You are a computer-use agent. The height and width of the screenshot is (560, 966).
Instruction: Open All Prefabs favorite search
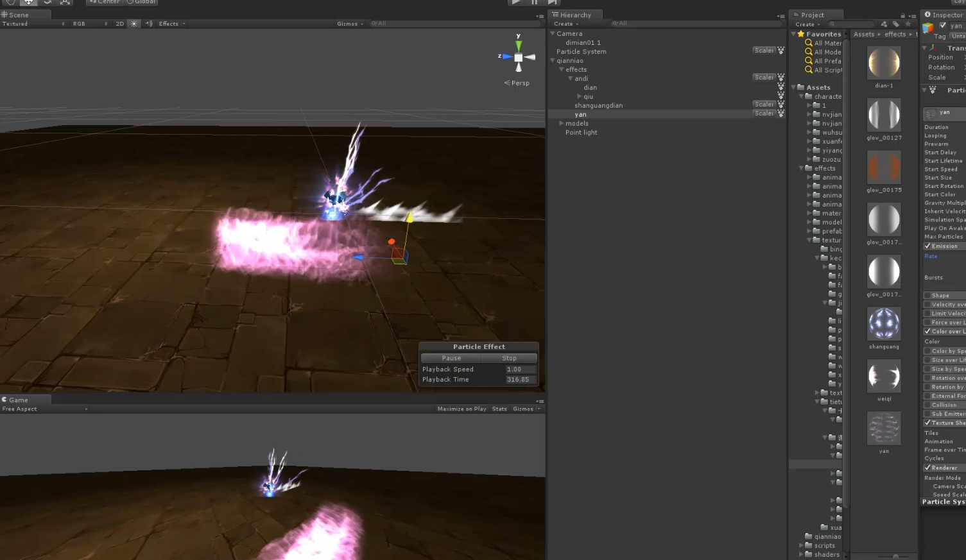point(824,61)
